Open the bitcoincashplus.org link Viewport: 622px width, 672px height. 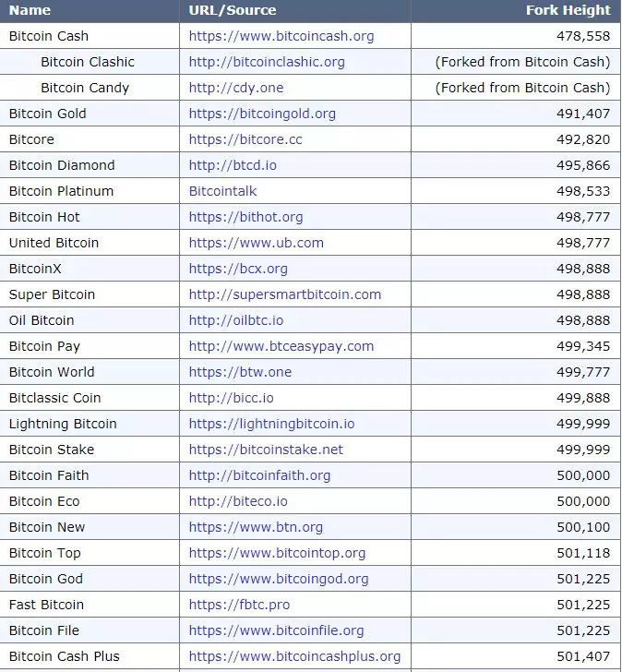pos(294,656)
